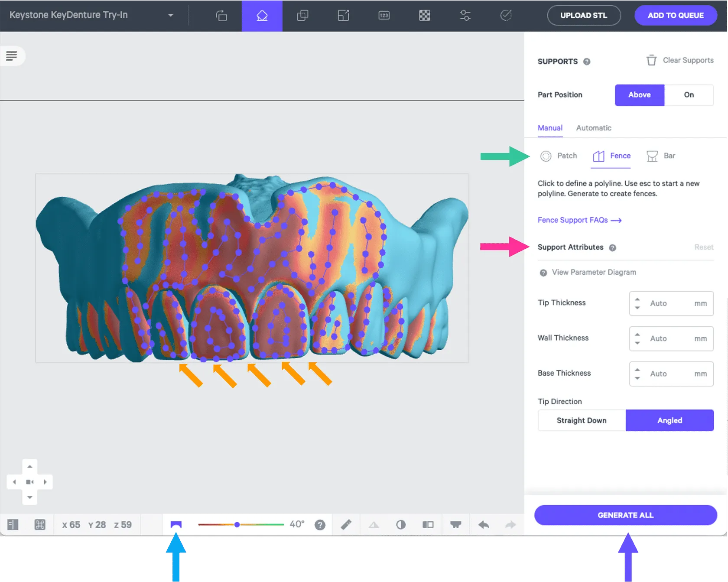Click the Wall Thickness stepper arrows
728x582 pixels.
[637, 338]
